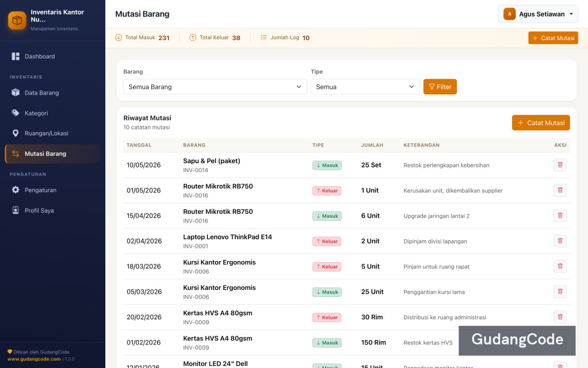Click the Total Keluar up-arrow icon
The image size is (588, 368).
(x=193, y=37)
